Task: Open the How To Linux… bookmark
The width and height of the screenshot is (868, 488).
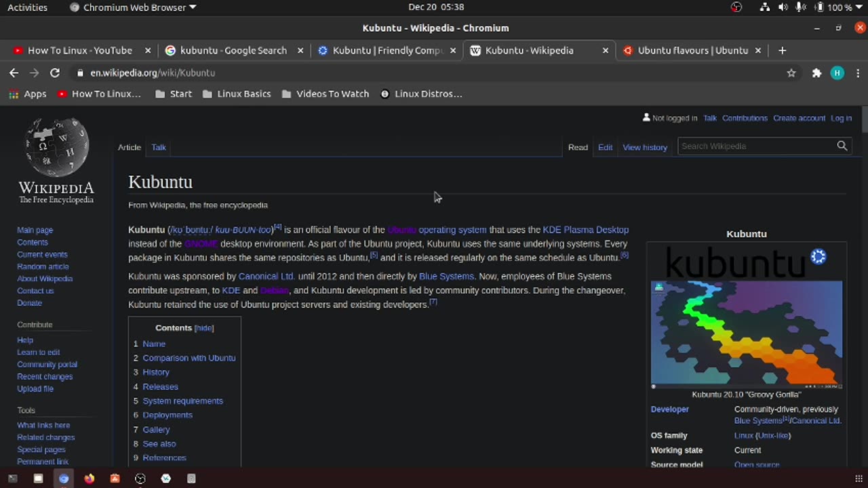Action: tap(99, 94)
